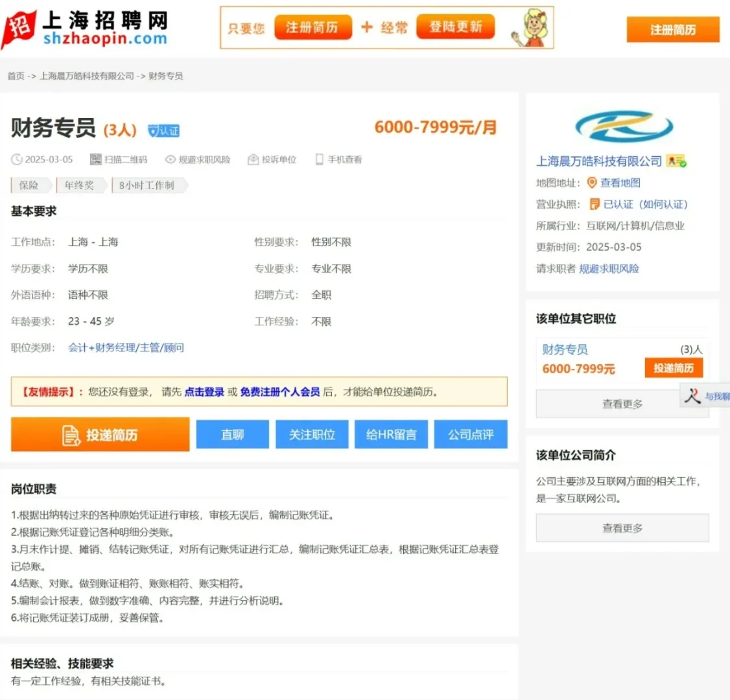The image size is (730, 700).
Task: Click the 手机查看 mobile phone icon
Action: pos(318,159)
